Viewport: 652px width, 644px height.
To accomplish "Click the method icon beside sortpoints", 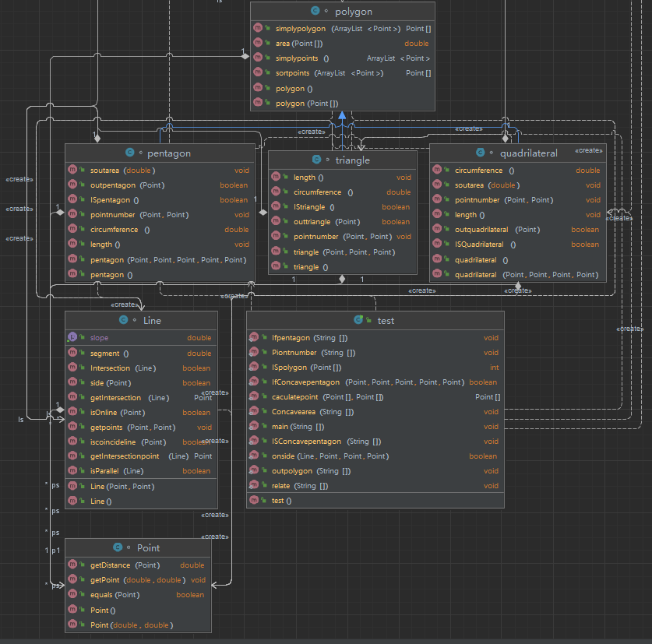I will pyautogui.click(x=258, y=73).
